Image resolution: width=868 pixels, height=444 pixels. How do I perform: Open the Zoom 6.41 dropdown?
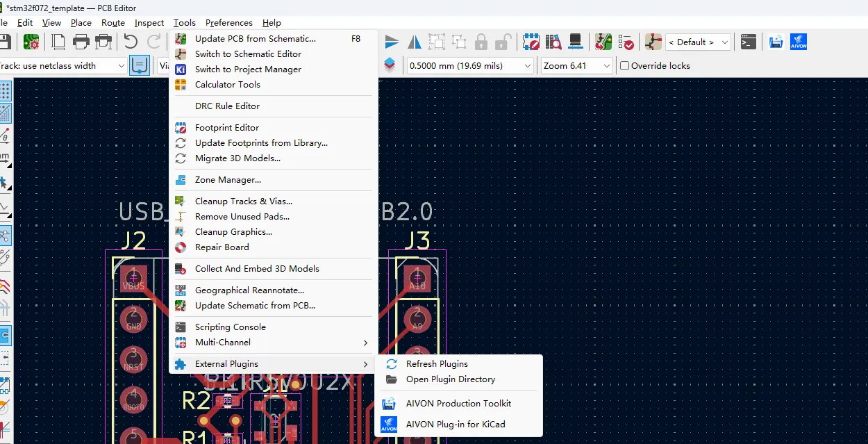[x=577, y=65]
